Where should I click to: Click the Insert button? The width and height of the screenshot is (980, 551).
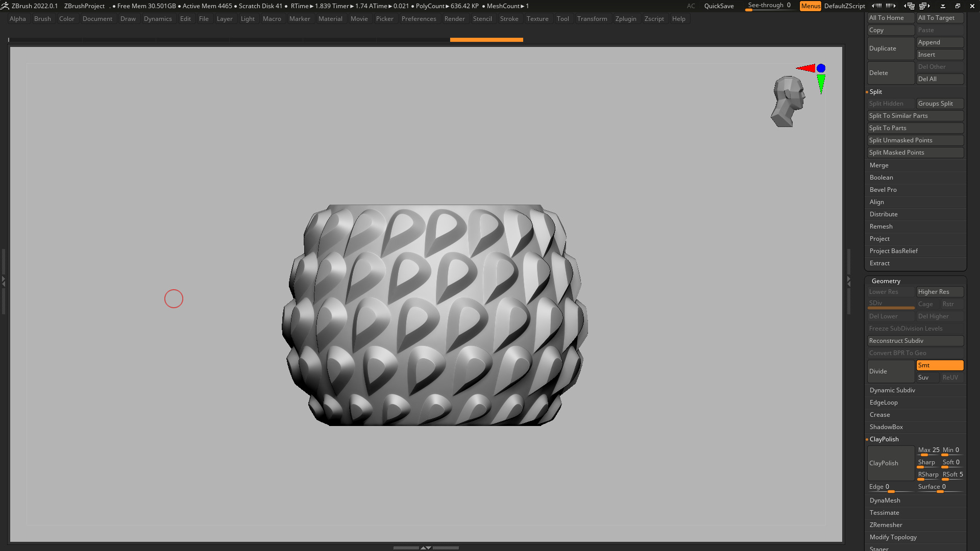(x=940, y=55)
